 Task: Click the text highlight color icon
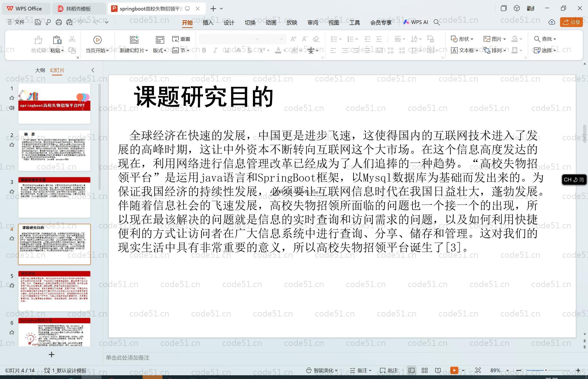294,50
